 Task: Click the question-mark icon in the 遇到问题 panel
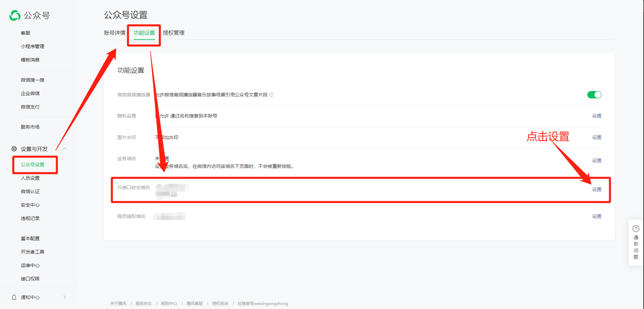(636, 229)
